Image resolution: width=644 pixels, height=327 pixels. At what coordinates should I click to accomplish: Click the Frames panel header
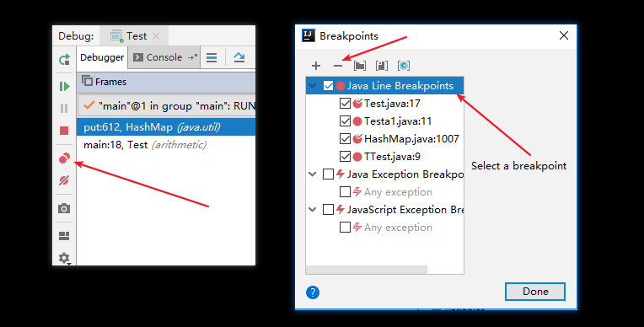(x=166, y=82)
